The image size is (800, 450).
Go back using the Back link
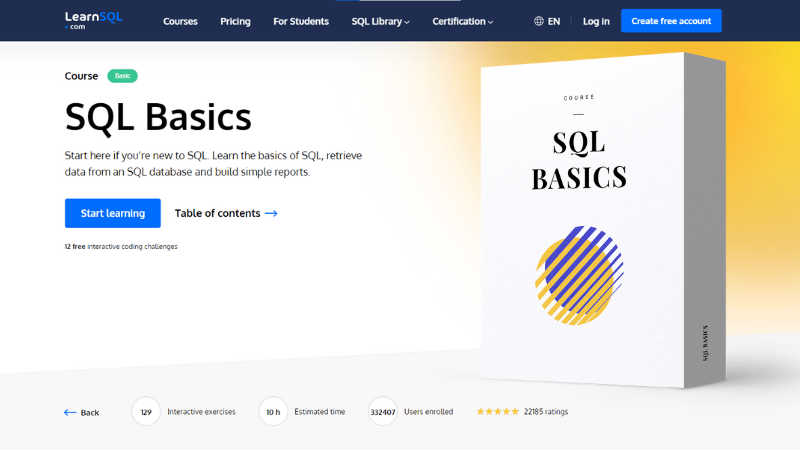pyautogui.click(x=82, y=412)
